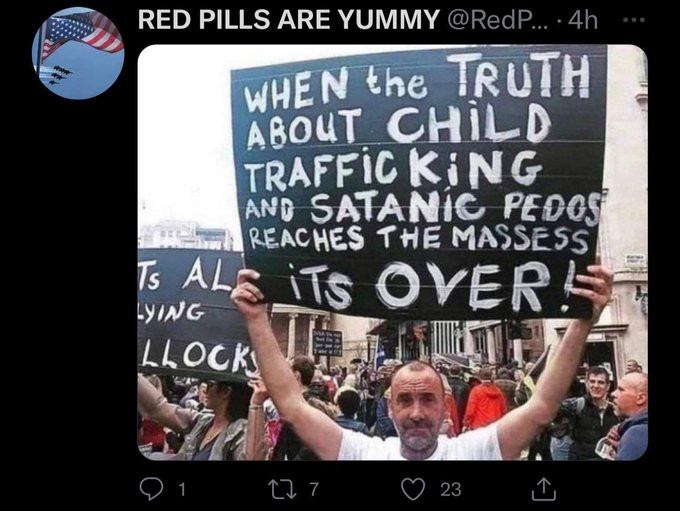The width and height of the screenshot is (680, 511).
Task: Click the reply count showing 1
Action: point(182,489)
